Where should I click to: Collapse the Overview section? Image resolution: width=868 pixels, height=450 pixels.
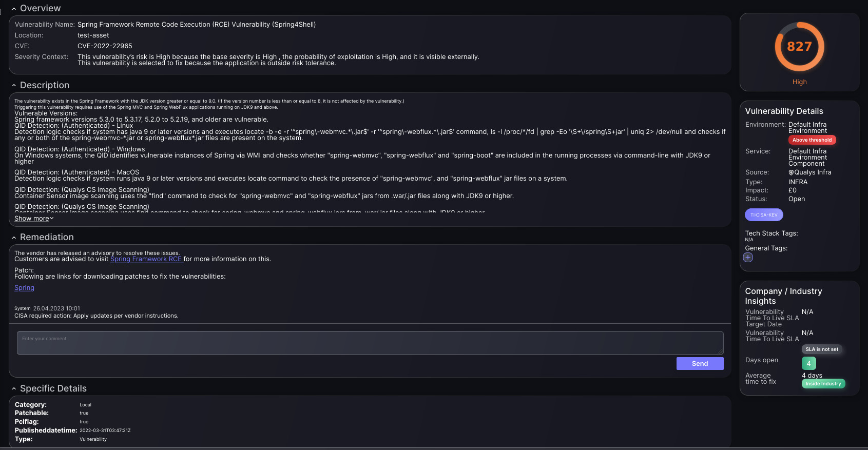click(14, 9)
